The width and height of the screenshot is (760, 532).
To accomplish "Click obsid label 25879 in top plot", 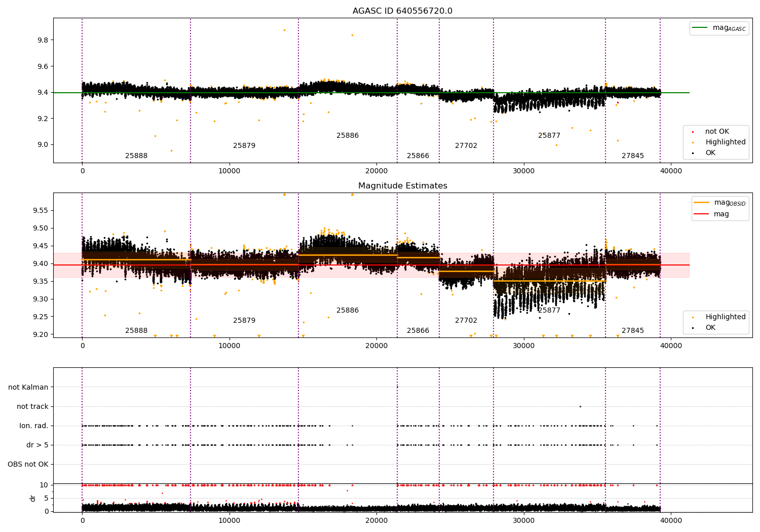I will [244, 146].
